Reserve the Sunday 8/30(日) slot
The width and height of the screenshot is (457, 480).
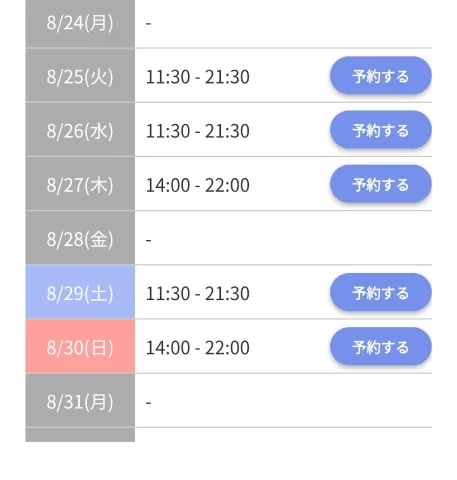[381, 347]
